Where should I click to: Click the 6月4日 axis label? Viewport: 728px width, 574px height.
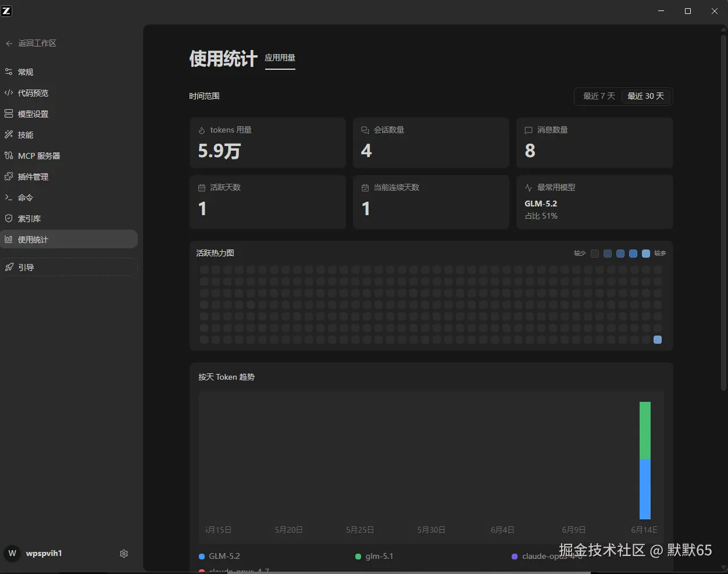(502, 530)
